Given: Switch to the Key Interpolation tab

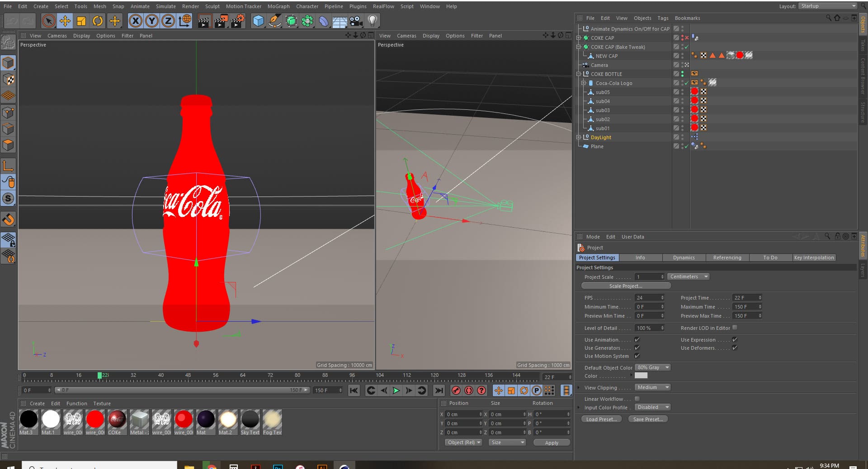Looking at the screenshot, I should click(814, 258).
